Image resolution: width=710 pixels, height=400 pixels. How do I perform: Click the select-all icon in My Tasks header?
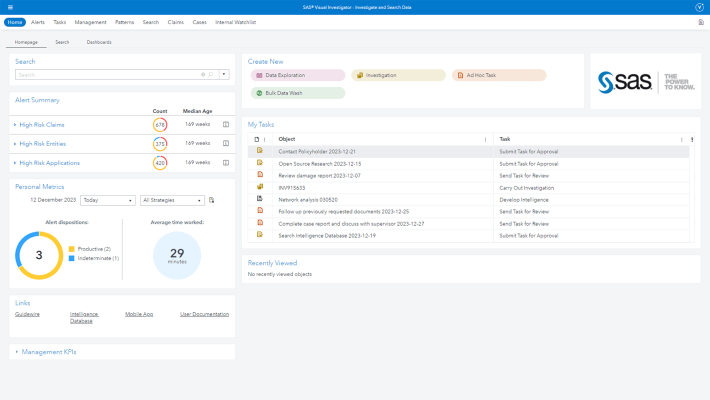click(x=256, y=139)
